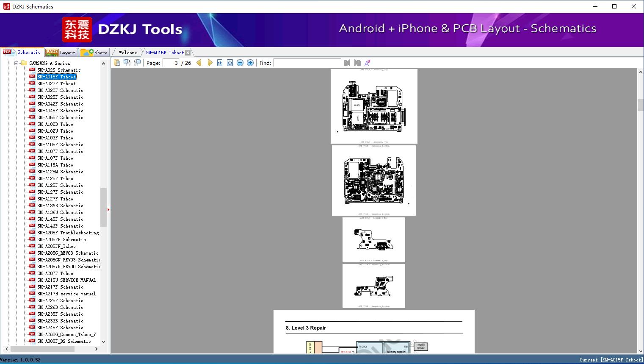This screenshot has height=364, width=644.
Task: Click the fit page icon
Action: (x=230, y=63)
